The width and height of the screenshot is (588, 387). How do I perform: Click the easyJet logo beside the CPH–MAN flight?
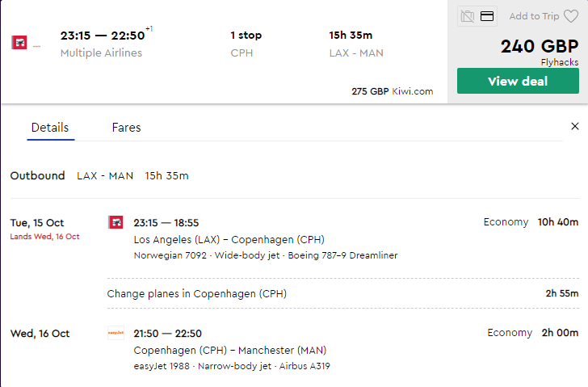[115, 333]
